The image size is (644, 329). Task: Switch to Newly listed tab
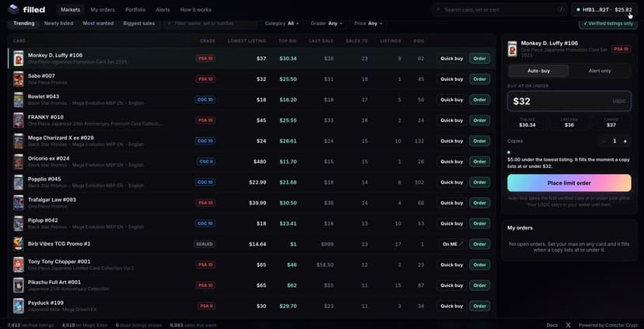[59, 23]
